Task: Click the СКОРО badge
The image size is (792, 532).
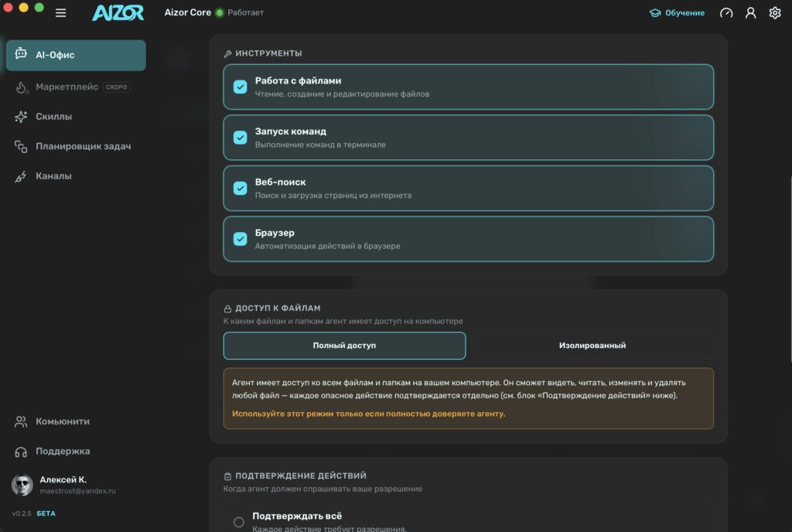Action: pyautogui.click(x=117, y=87)
